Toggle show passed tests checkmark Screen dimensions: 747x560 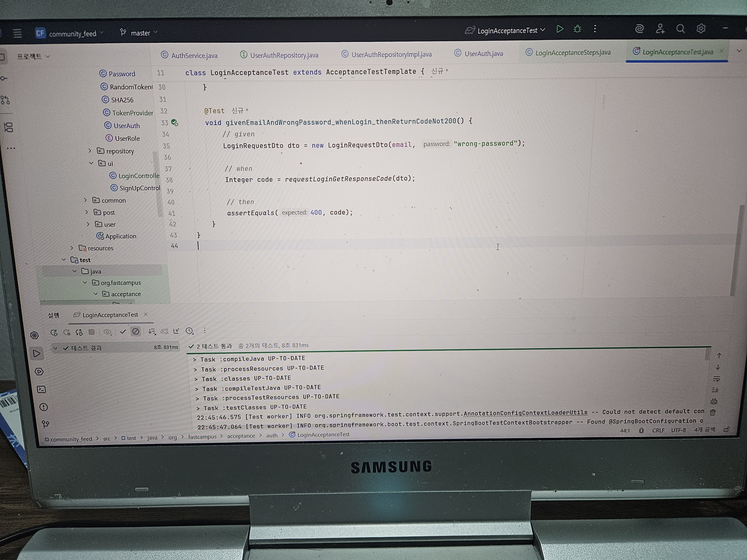tap(123, 332)
